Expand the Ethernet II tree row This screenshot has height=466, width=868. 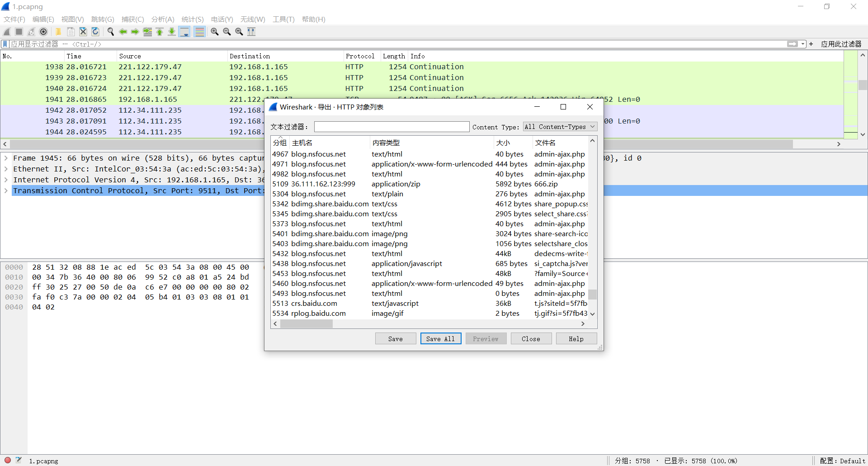(x=6, y=169)
